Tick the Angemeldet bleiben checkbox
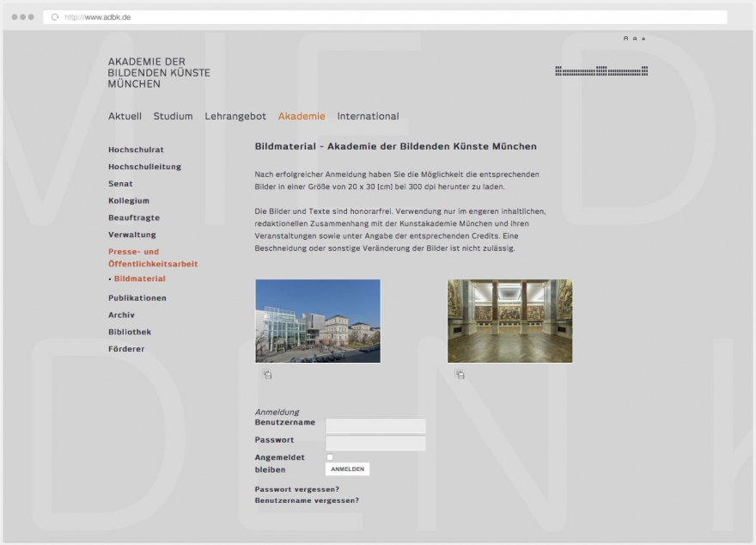This screenshot has height=545, width=756. click(x=330, y=456)
